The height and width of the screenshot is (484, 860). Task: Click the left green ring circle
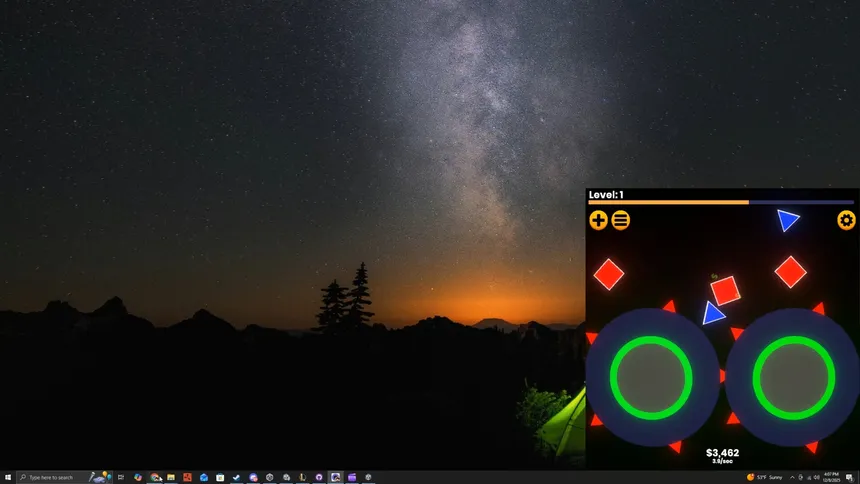tap(651, 378)
